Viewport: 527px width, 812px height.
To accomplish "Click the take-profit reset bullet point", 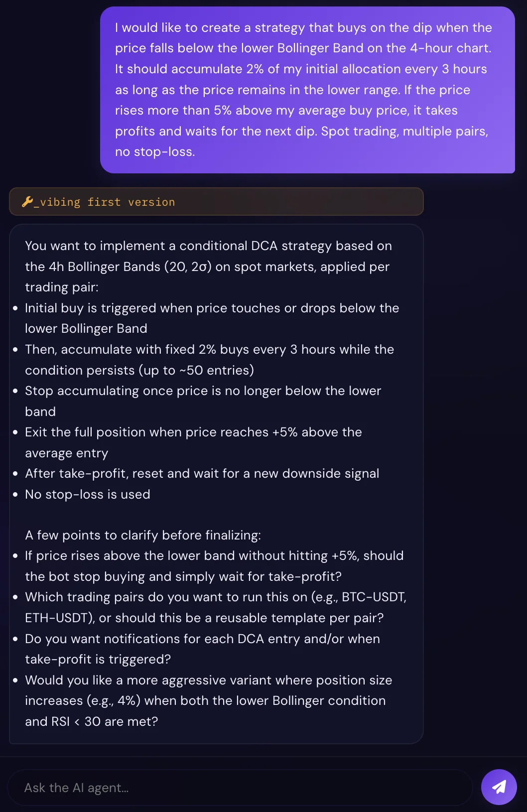I will 202,473.
